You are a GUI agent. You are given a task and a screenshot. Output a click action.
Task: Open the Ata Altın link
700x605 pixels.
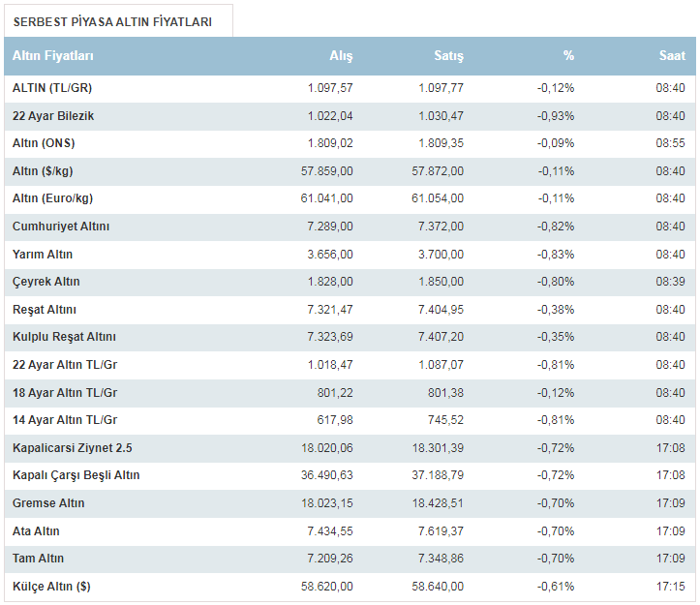pyautogui.click(x=38, y=531)
